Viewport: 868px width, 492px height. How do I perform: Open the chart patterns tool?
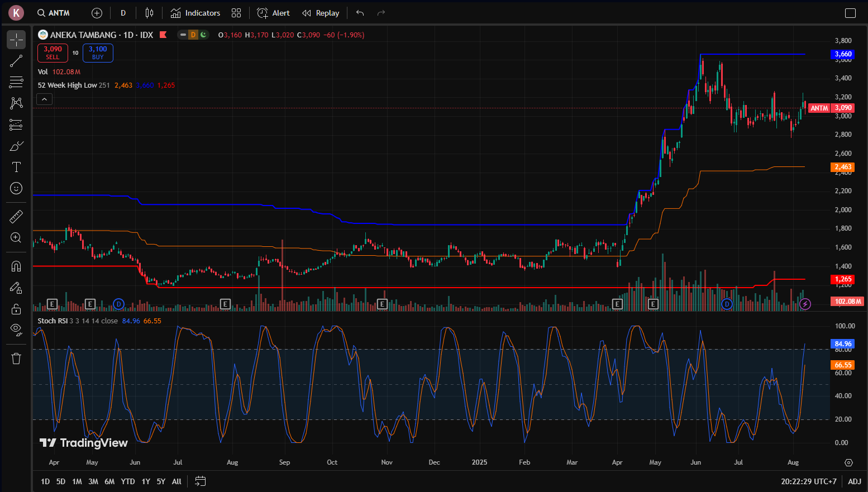pos(16,103)
